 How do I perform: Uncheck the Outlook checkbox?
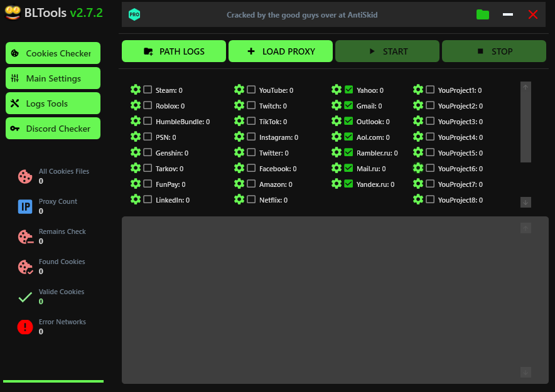tap(348, 121)
